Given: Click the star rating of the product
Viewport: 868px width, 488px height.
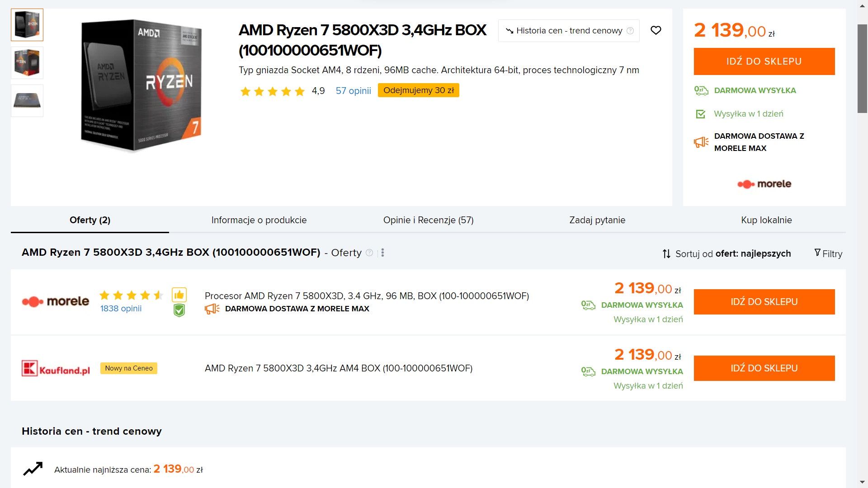Looking at the screenshot, I should 273,92.
